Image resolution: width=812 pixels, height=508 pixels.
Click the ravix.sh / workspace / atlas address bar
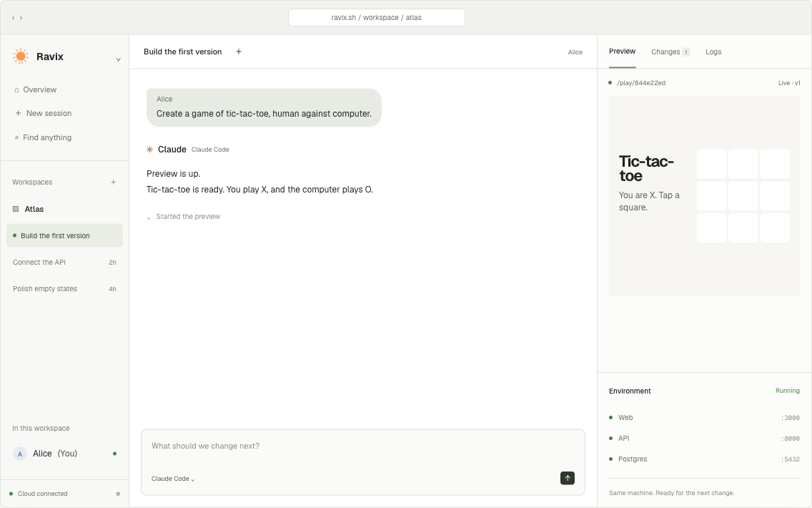click(377, 18)
